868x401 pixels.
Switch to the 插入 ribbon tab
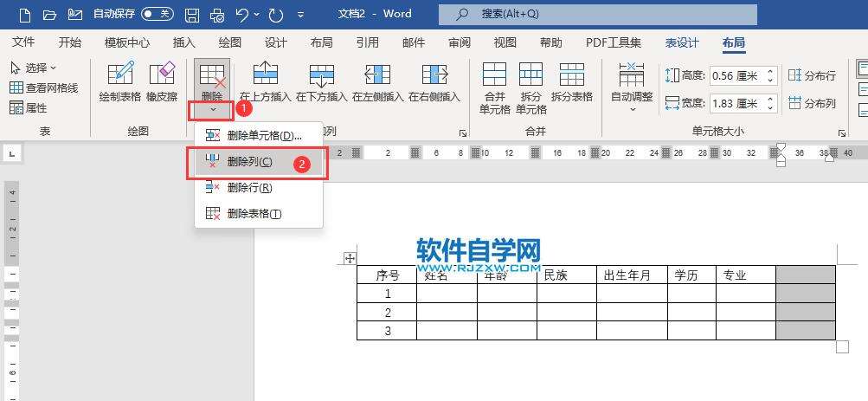click(183, 42)
